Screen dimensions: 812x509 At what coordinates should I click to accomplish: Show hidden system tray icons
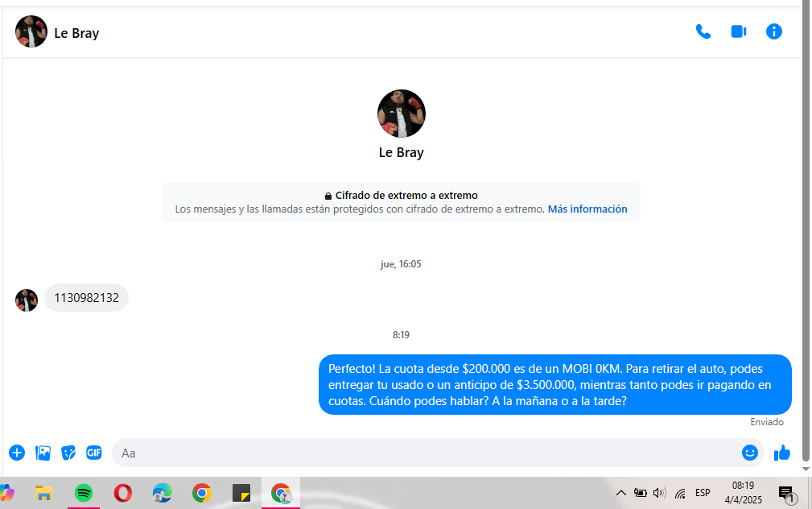(620, 493)
